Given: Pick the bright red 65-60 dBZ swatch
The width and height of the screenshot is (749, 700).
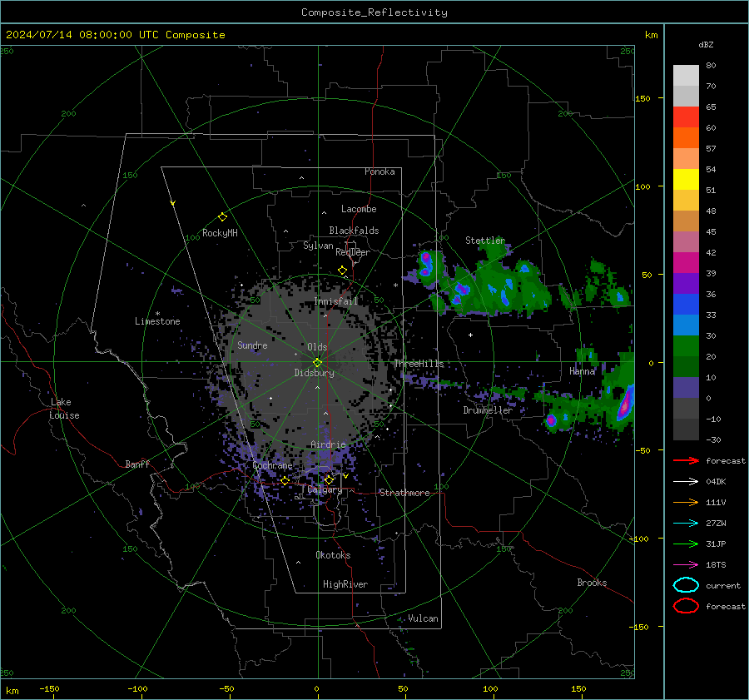Looking at the screenshot, I should click(686, 117).
